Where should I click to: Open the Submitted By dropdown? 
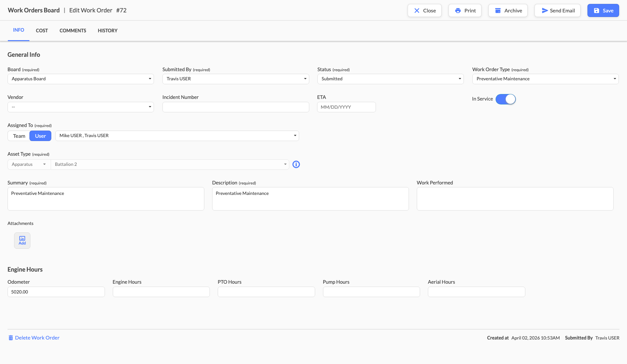pos(236,79)
